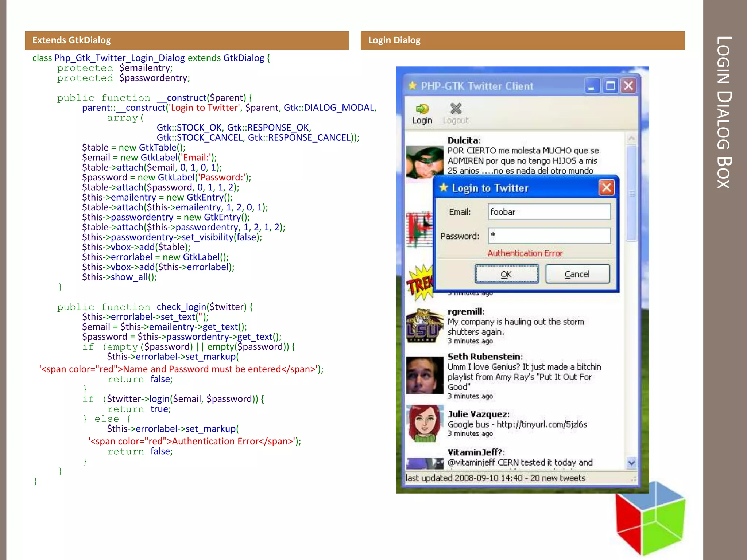Click the tinyurl link in Julie Vazquez's tweet
Screen dimensions: 747x560
542,424
